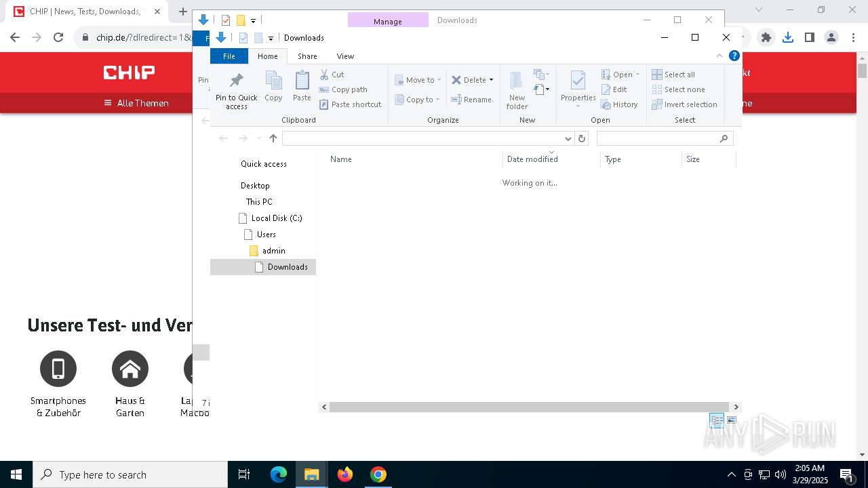Screen dimensions: 868x488
Task: Open Haus & Garten category
Action: (x=130, y=384)
